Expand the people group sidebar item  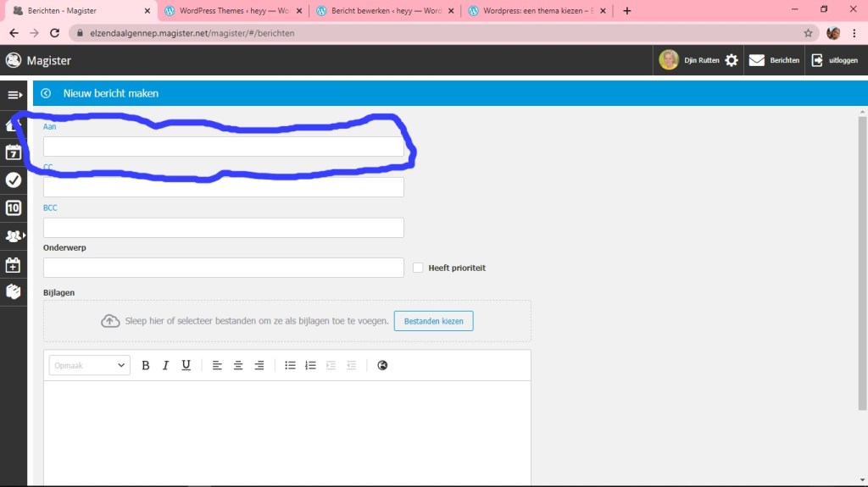[x=14, y=235]
